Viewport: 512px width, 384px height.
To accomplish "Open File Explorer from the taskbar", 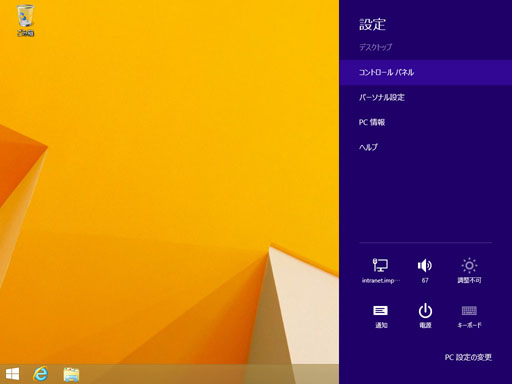I will pos(71,374).
